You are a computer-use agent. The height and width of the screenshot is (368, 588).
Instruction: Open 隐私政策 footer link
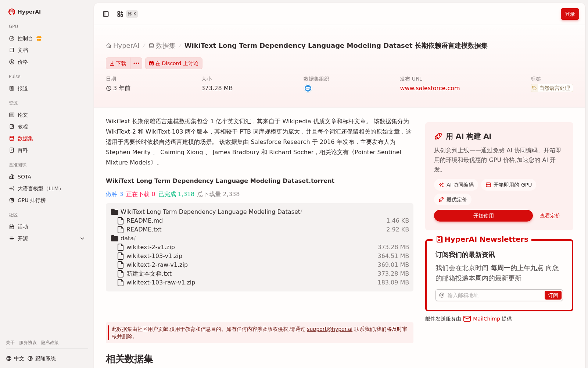[x=50, y=343]
